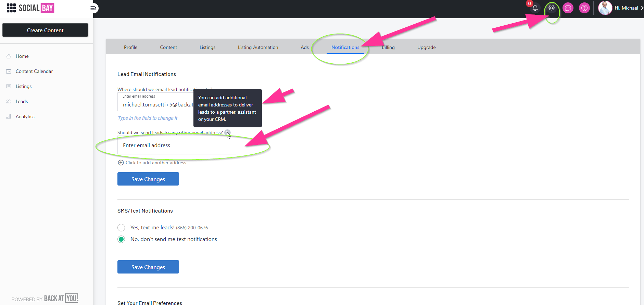The image size is (644, 305).
Task: Open the chat bubble icon
Action: click(x=568, y=8)
